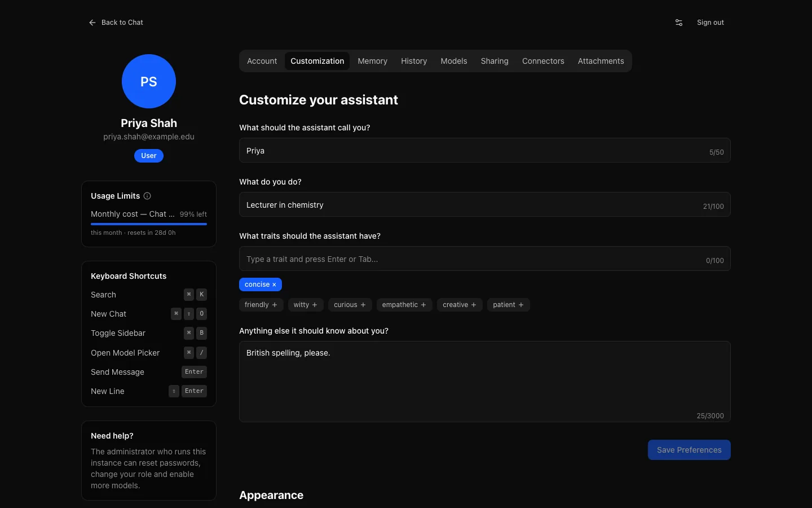Screen dimensions: 812x508
Task: Click the Toggle Sidebar shortcut label
Action: pyautogui.click(x=118, y=333)
